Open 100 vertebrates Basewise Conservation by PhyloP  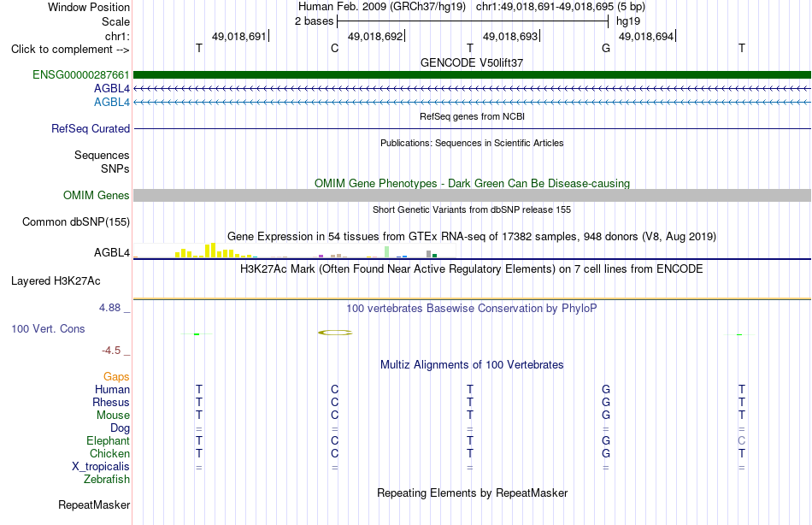point(472,309)
